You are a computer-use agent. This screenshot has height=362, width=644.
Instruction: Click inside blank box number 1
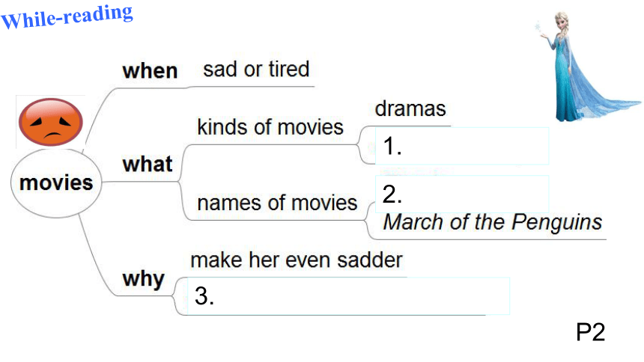pyautogui.click(x=462, y=146)
